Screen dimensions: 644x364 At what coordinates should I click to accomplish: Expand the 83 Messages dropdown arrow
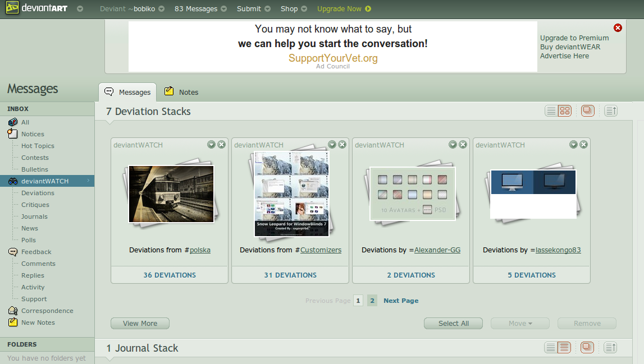coord(224,8)
